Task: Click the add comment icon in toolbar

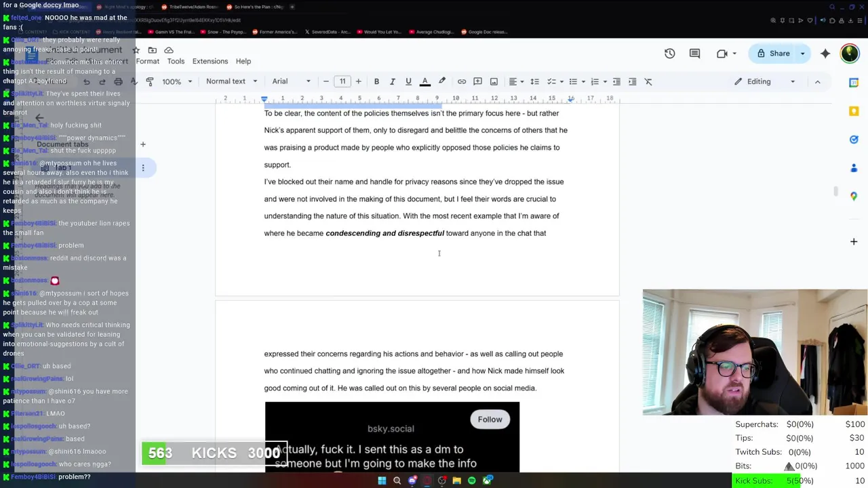Action: click(477, 81)
